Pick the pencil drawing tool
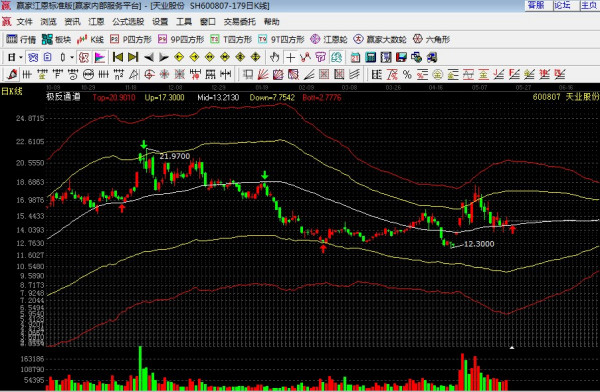600x392 pixels. point(12,74)
